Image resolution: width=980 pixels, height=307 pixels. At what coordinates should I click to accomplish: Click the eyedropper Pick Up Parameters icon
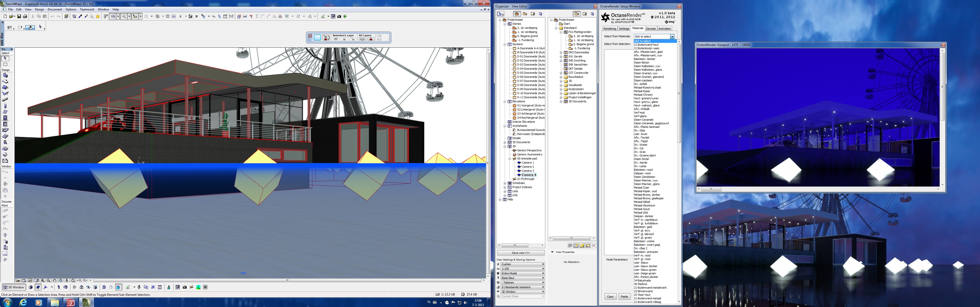click(80, 16)
